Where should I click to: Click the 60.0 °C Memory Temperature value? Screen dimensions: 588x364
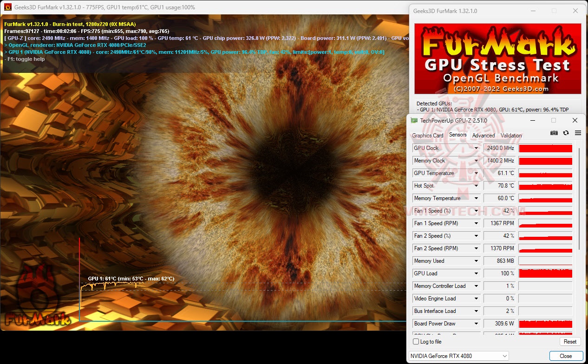[500, 198]
